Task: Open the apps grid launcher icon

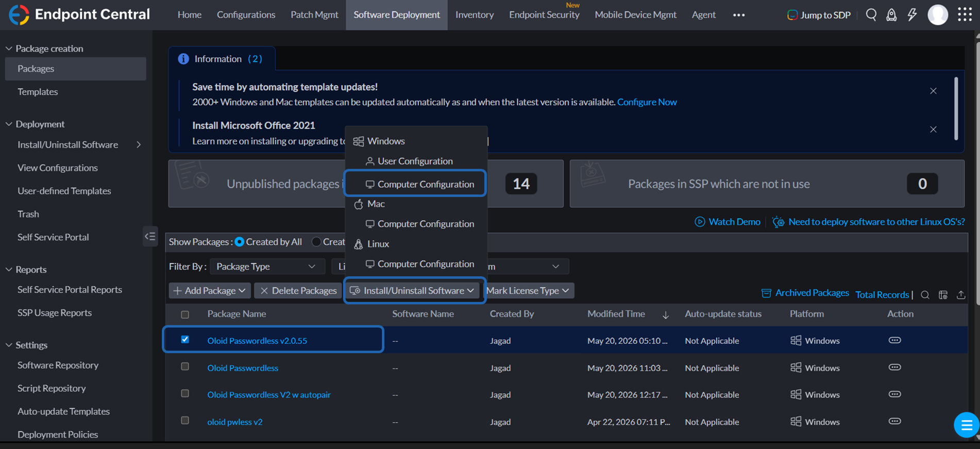Action: coord(965,14)
